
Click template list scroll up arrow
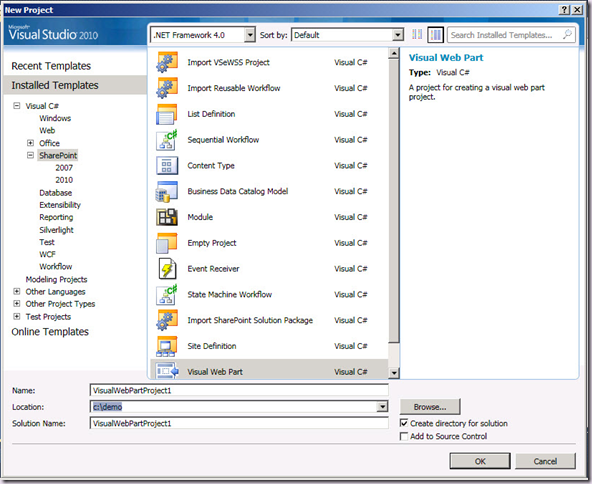tap(393, 54)
